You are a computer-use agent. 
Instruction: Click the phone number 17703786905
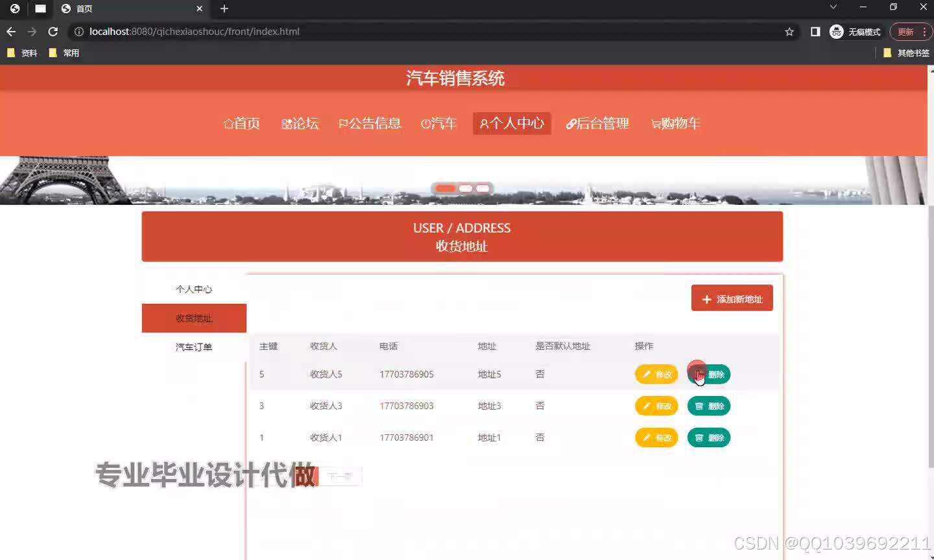(x=407, y=374)
